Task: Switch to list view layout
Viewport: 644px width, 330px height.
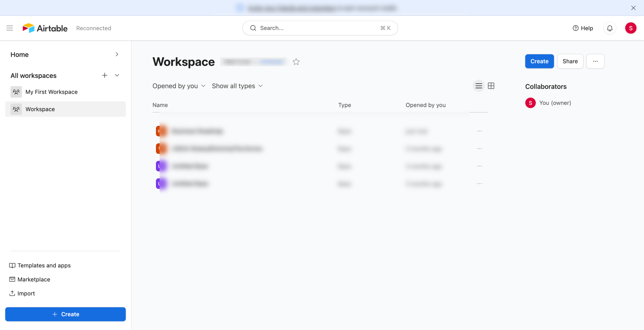Action: click(x=478, y=86)
